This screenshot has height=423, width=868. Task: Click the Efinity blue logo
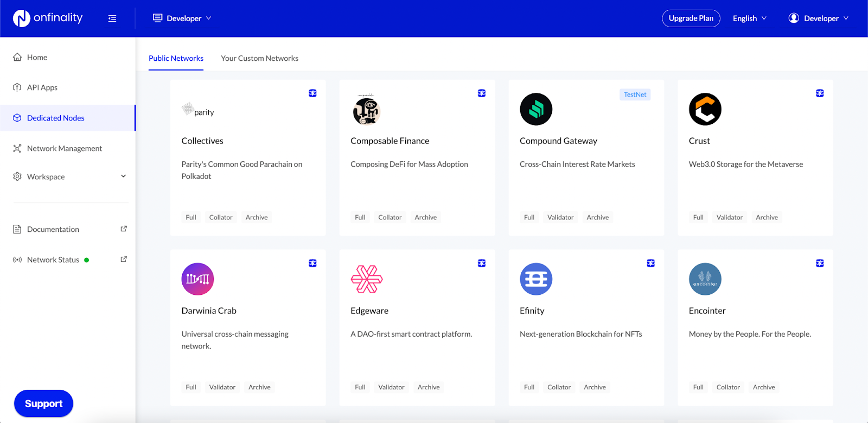point(536,279)
